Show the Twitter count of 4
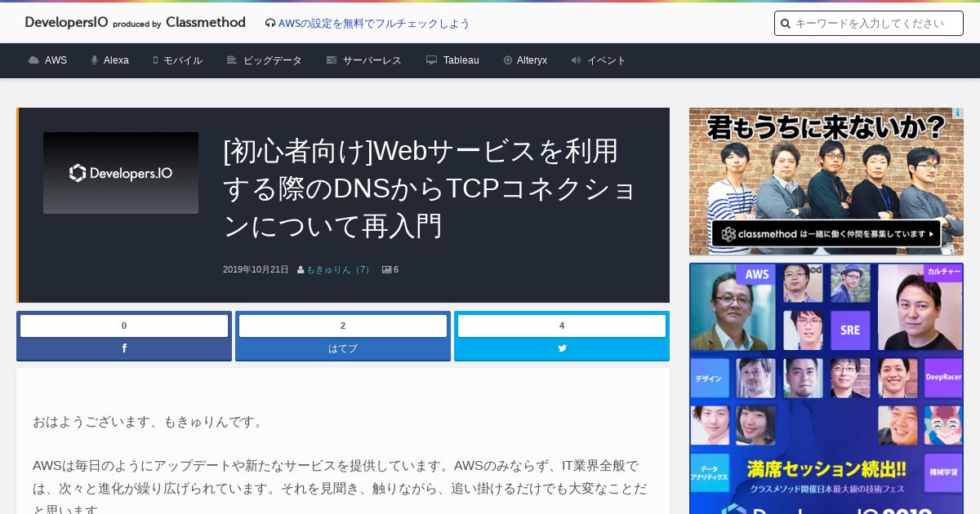 click(562, 326)
